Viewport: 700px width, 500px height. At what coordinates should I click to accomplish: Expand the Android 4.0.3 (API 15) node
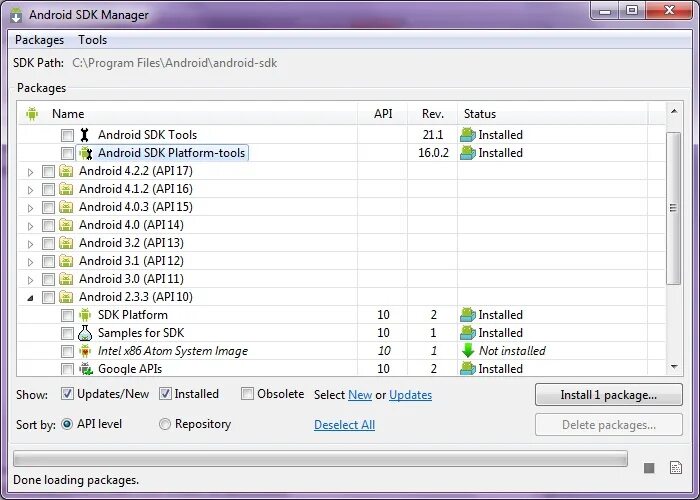[30, 208]
